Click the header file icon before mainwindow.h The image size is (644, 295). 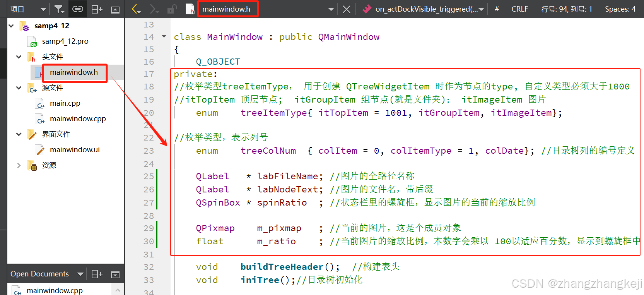pyautogui.click(x=190, y=9)
